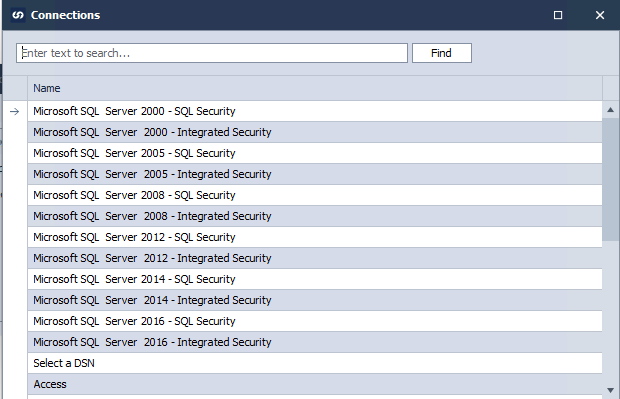The height and width of the screenshot is (399, 620).
Task: Choose the Access connection row
Action: (315, 384)
